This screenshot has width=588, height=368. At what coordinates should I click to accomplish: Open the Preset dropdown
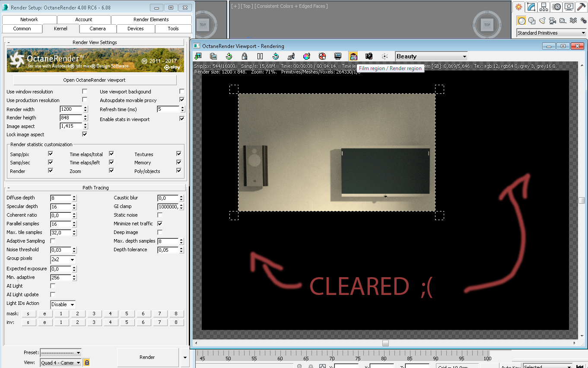click(60, 353)
